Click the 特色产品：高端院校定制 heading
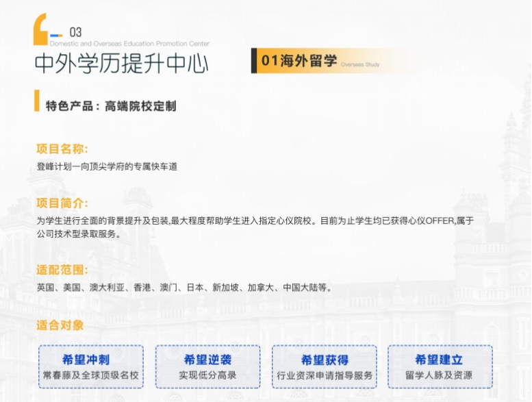 [111, 106]
